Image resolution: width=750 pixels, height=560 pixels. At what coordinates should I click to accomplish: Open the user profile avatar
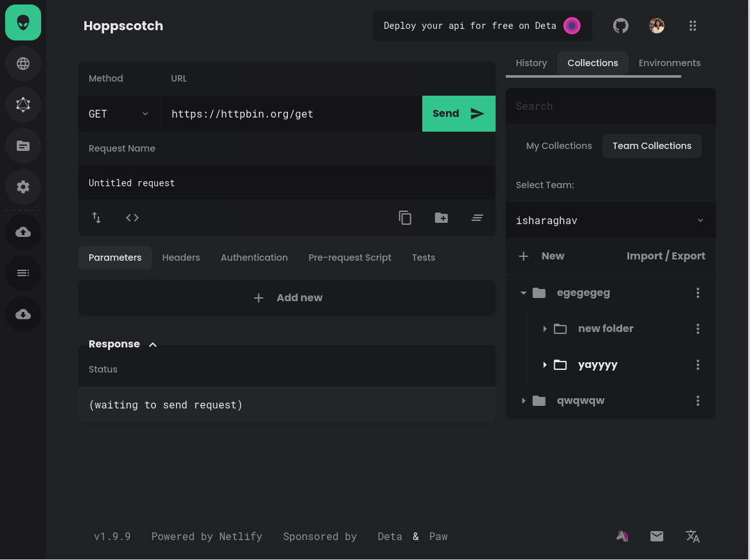click(657, 26)
